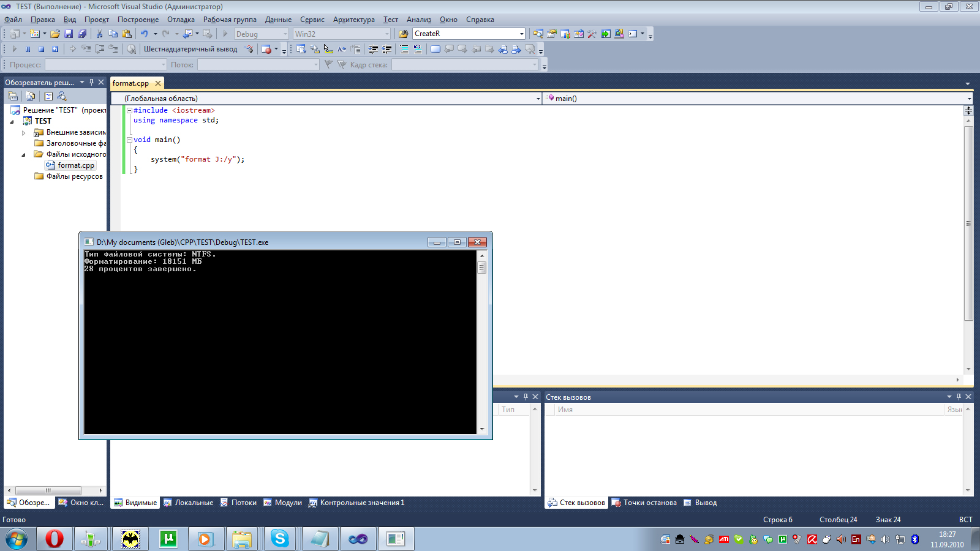Click the Solution Explorer horizontal scrollbar
The image size is (980, 551).
tap(48, 490)
